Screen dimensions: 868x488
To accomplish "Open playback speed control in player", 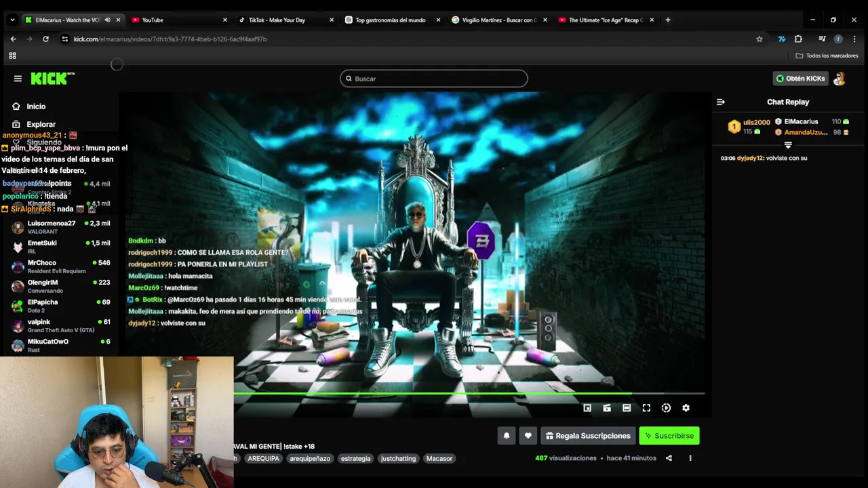I will [x=666, y=408].
